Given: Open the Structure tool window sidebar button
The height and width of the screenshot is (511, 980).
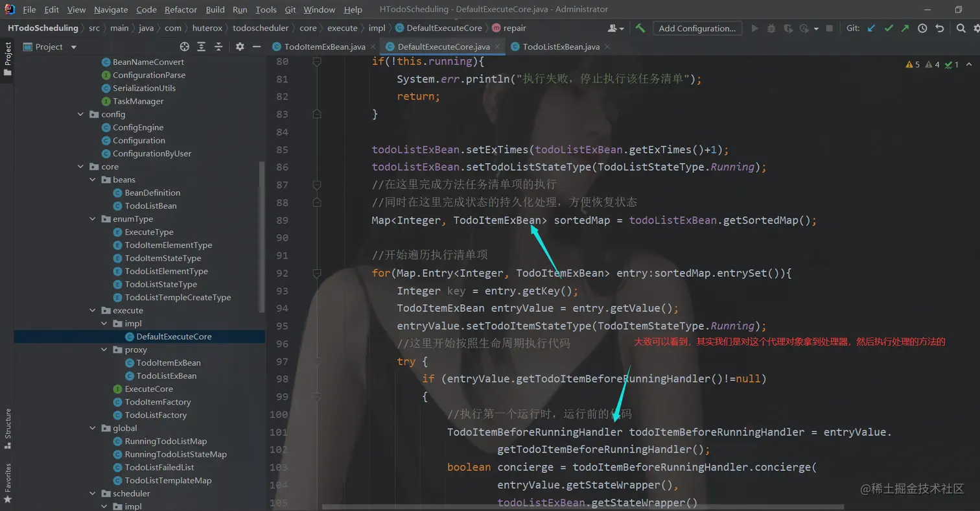Looking at the screenshot, I should pos(8,429).
